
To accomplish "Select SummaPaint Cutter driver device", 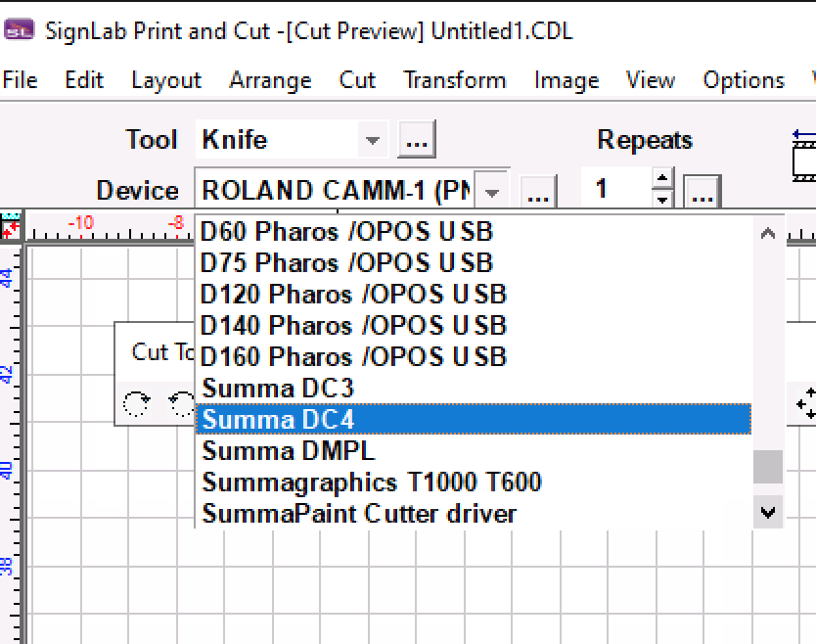I will click(474, 513).
